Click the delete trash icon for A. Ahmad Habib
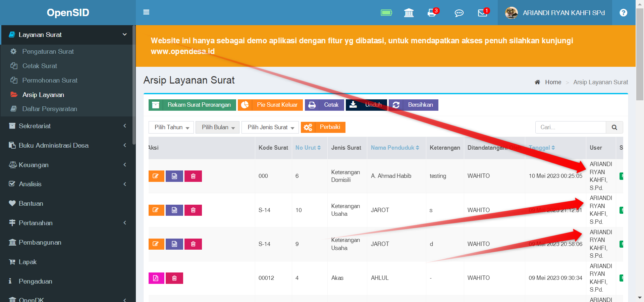The height and width of the screenshot is (302, 644). 193,176
